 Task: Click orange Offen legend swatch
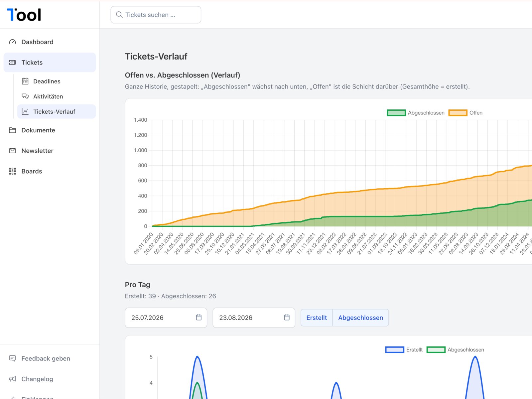[x=458, y=113]
